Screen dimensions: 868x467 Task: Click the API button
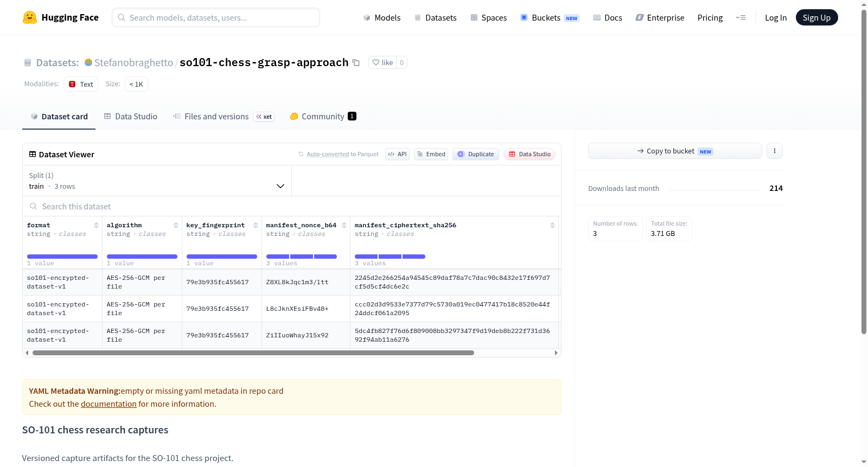point(397,154)
